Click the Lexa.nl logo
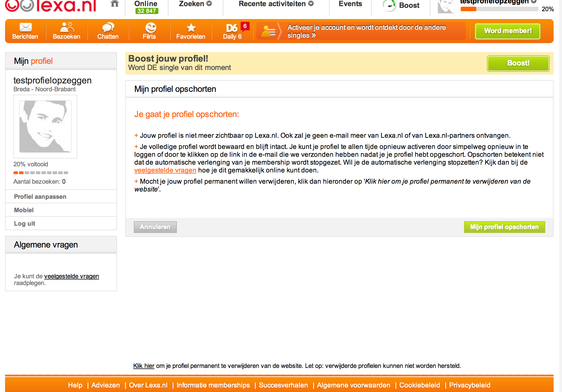The image size is (562, 392). (x=51, y=6)
